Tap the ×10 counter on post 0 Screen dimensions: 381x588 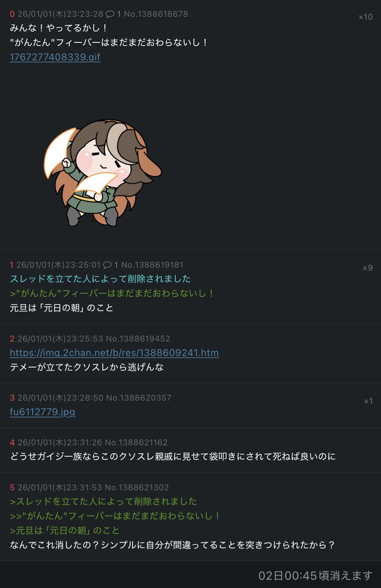[365, 17]
